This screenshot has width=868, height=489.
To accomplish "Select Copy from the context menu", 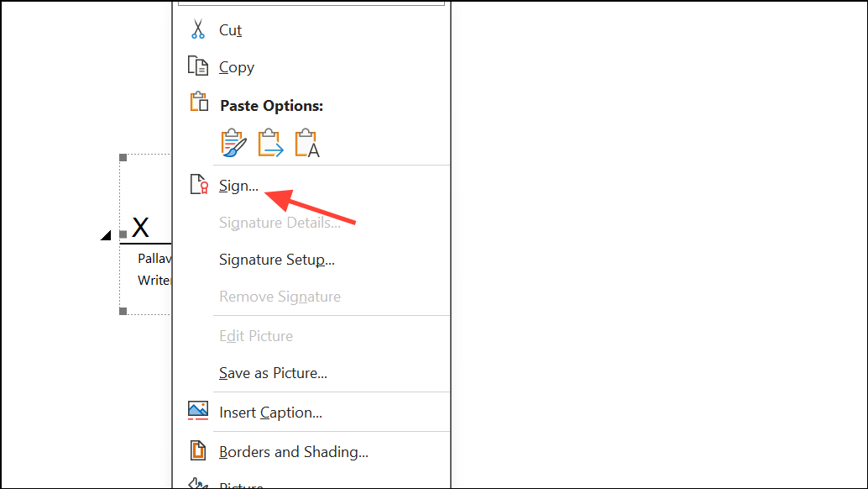I will (236, 66).
